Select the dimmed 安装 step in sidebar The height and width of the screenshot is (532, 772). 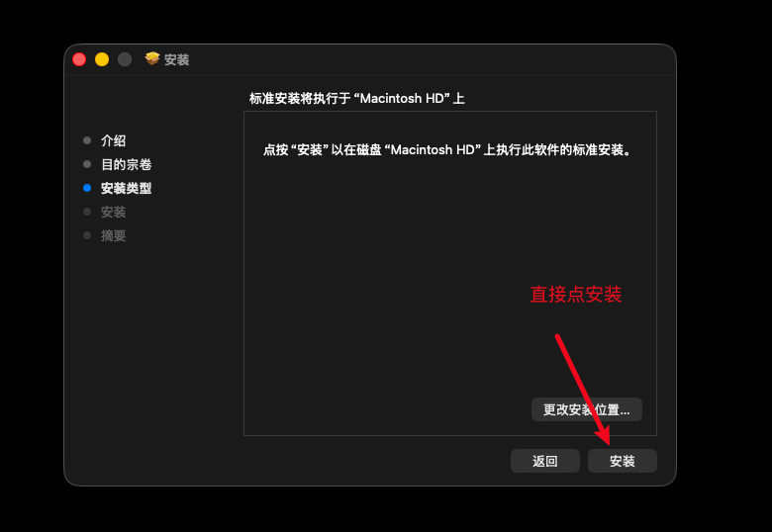(113, 212)
